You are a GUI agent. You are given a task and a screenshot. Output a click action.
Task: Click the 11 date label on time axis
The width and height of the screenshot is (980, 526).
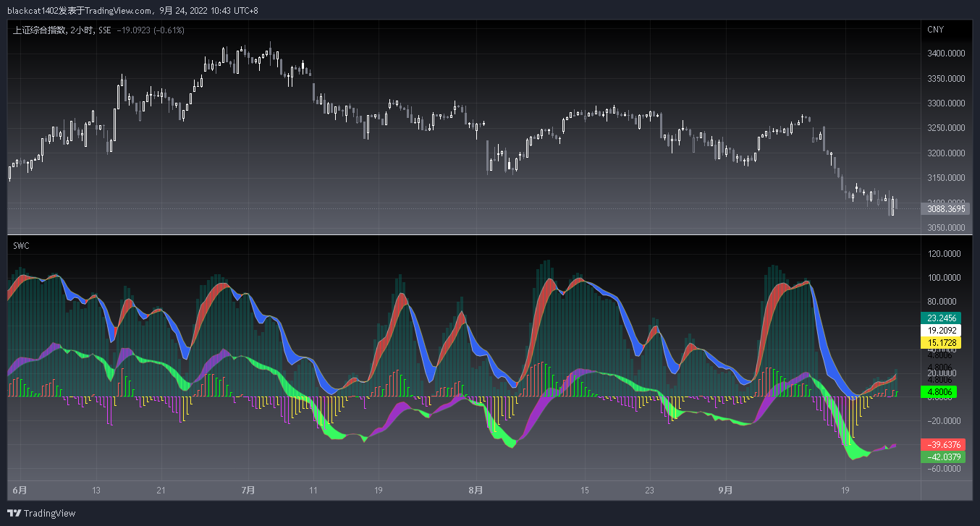click(x=313, y=491)
